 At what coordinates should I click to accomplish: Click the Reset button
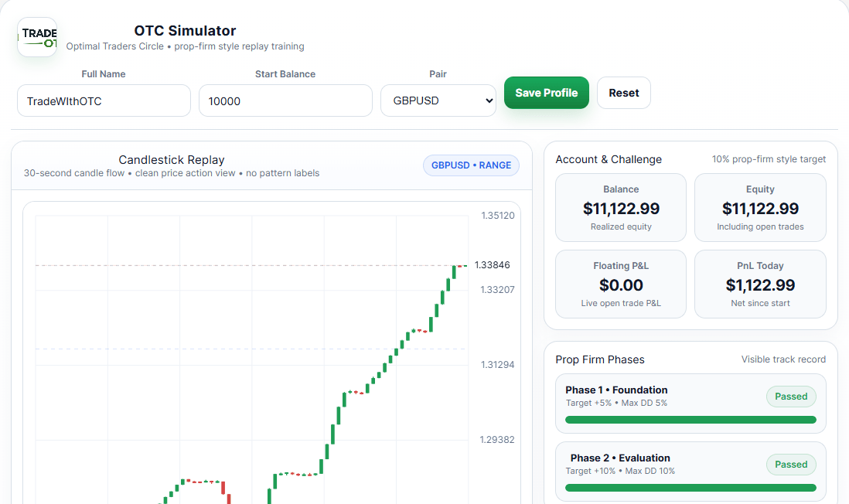[x=624, y=93]
